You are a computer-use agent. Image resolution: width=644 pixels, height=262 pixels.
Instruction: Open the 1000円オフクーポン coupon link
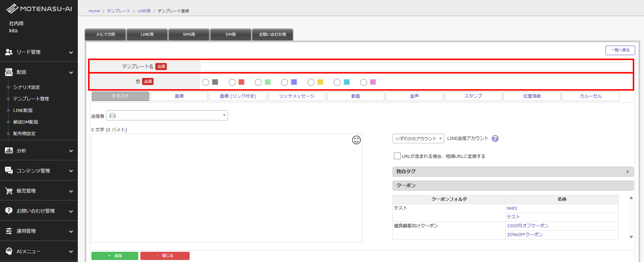click(x=527, y=226)
